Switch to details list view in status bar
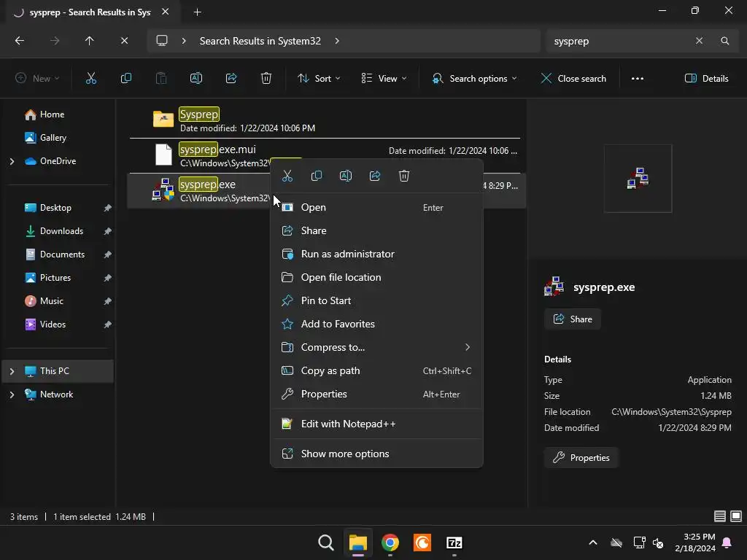 (720, 516)
